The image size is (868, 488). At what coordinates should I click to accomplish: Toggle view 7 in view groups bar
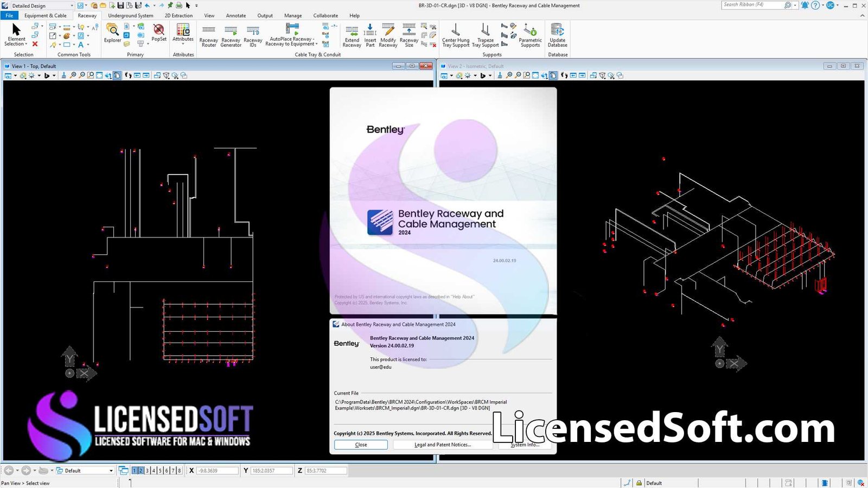tap(173, 471)
